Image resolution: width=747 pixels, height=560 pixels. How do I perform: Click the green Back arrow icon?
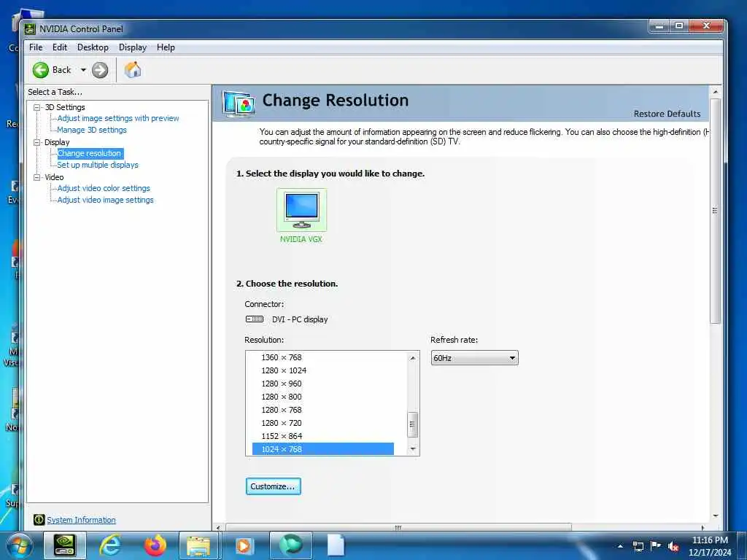point(41,70)
